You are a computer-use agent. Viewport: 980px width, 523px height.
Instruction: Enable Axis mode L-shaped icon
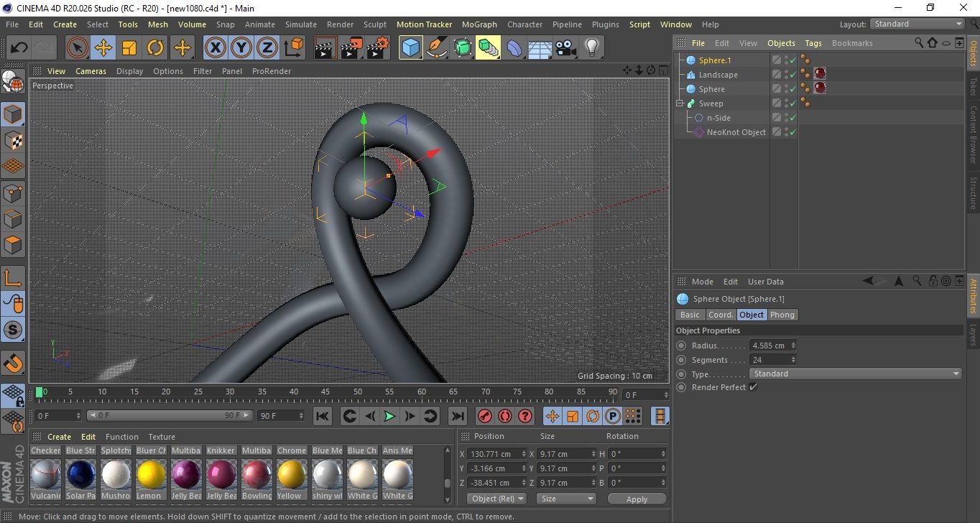pyautogui.click(x=13, y=278)
